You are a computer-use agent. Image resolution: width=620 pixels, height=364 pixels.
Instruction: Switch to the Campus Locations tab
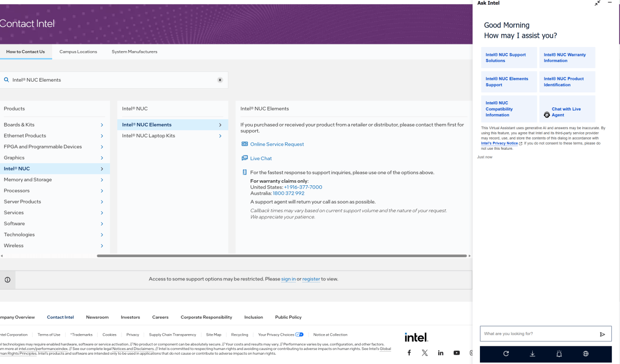tap(78, 52)
